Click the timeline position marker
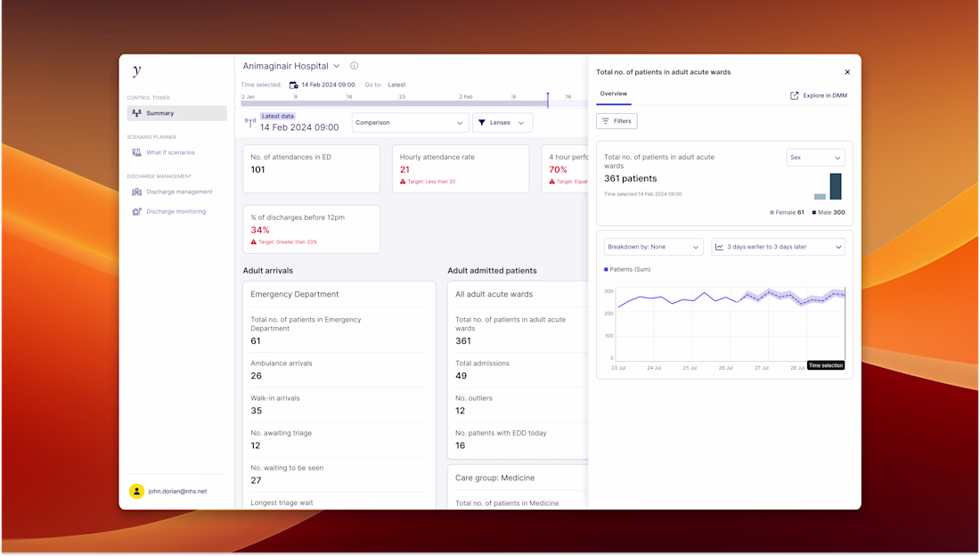Screen dimensions: 980x556 click(x=548, y=100)
